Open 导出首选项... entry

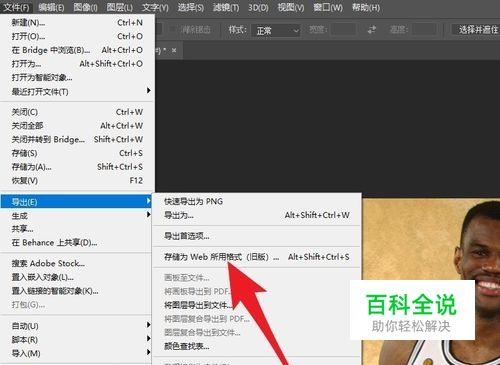[257, 236]
